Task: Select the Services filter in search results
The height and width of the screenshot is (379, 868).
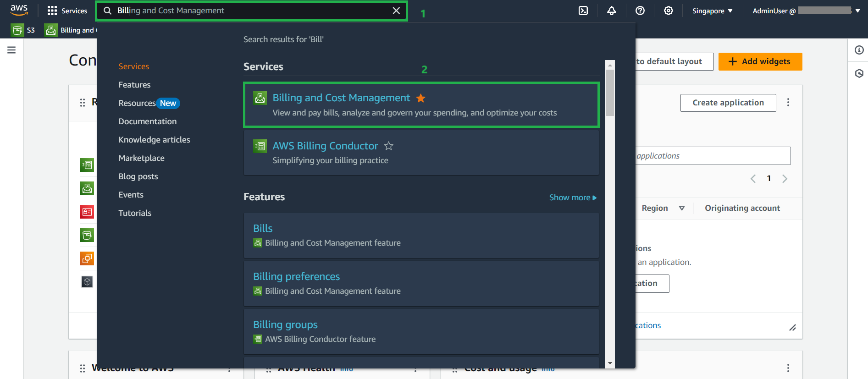Action: (134, 66)
